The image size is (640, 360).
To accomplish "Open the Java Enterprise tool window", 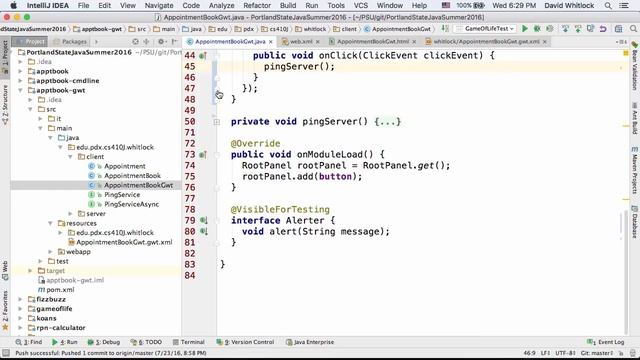I will tap(310, 342).
